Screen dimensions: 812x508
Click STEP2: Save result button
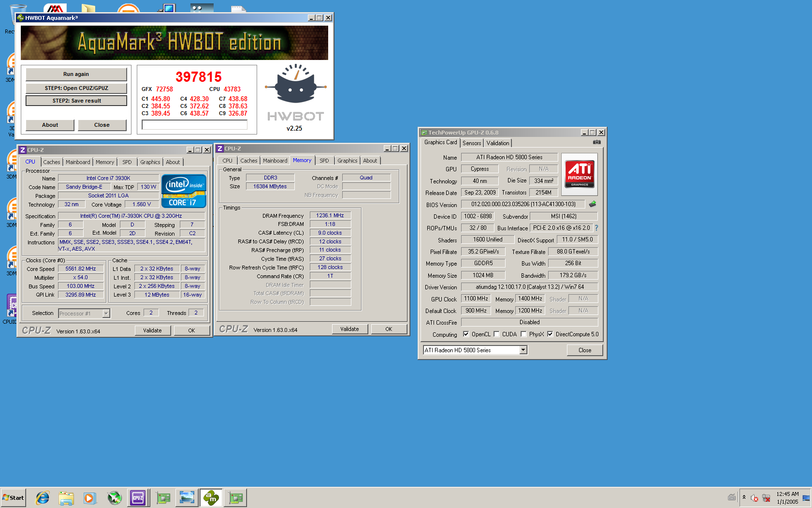[76, 101]
